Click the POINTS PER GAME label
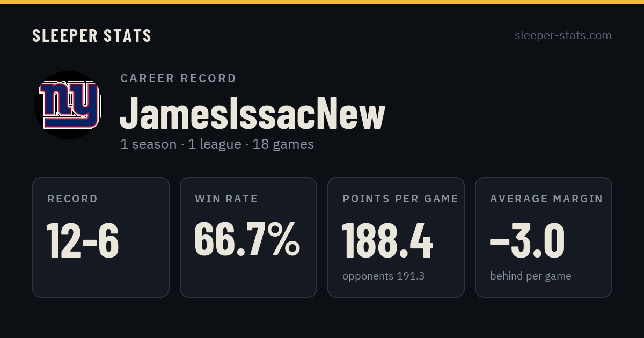The height and width of the screenshot is (338, 644). [400, 199]
